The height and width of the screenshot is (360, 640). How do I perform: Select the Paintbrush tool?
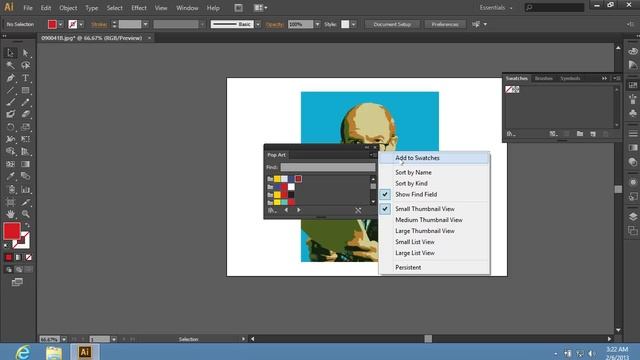coord(11,102)
